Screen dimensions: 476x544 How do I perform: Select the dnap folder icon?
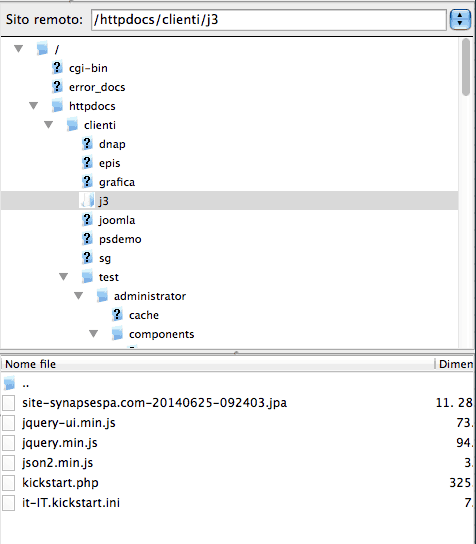pos(87,144)
